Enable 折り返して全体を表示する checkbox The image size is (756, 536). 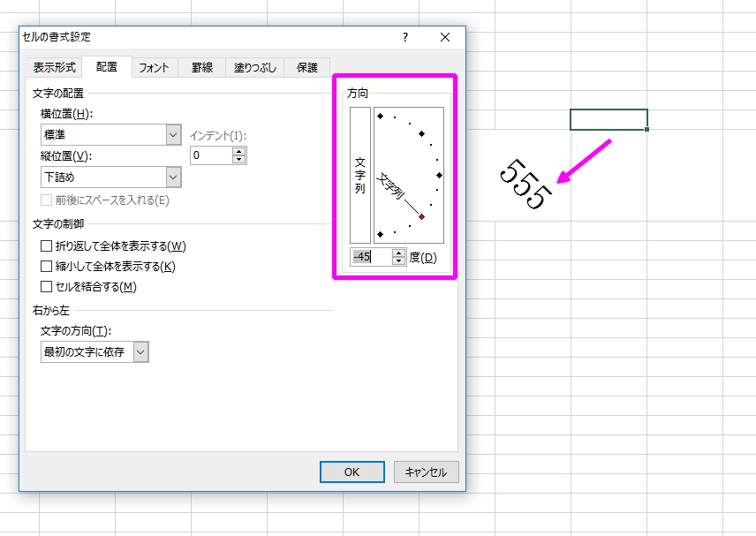(x=48, y=246)
